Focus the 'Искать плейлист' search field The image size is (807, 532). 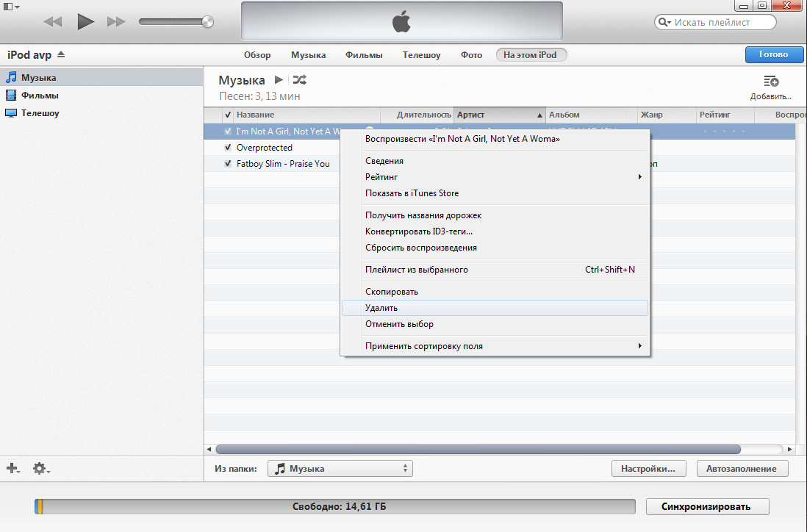[x=715, y=22]
